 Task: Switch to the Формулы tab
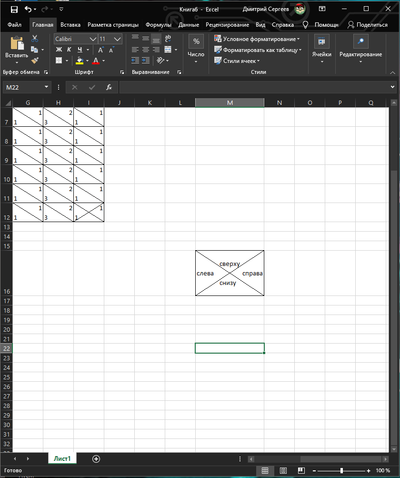[x=158, y=25]
